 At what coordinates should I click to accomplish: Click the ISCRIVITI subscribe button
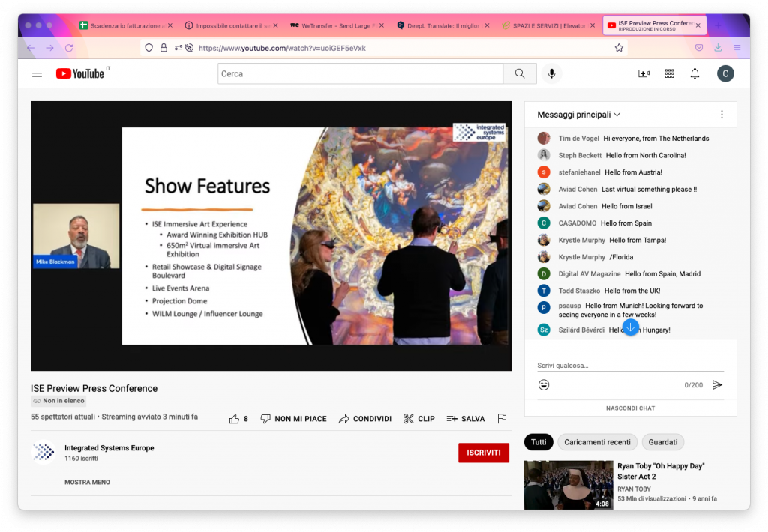point(484,453)
